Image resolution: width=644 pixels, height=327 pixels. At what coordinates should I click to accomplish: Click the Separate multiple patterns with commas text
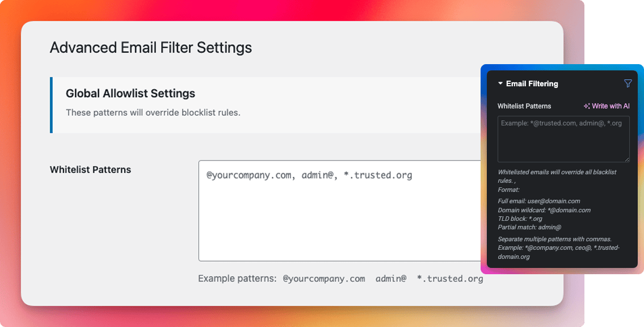554,239
